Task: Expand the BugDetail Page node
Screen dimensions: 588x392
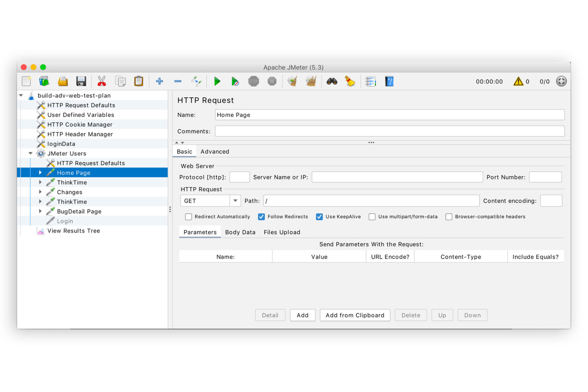Action: coord(40,211)
